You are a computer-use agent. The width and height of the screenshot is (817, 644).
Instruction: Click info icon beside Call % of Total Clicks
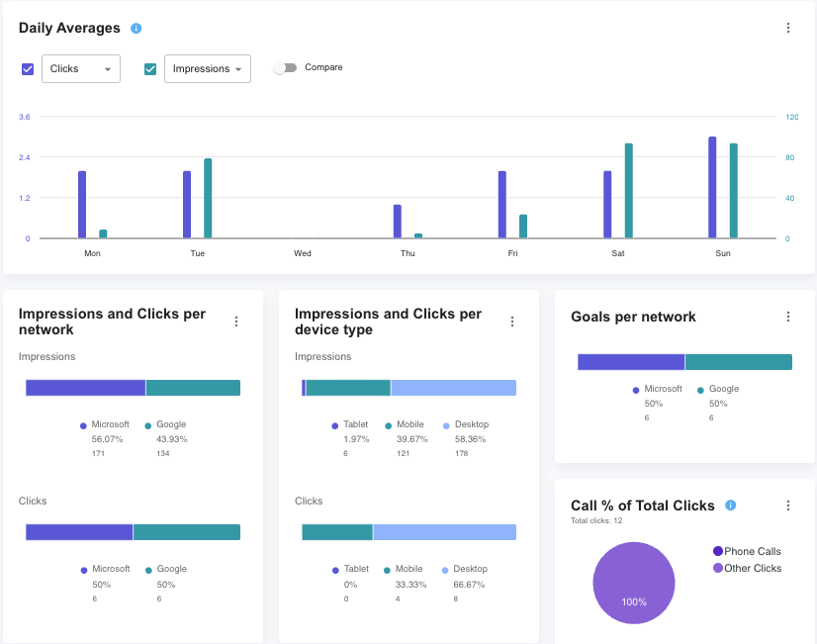coord(731,506)
